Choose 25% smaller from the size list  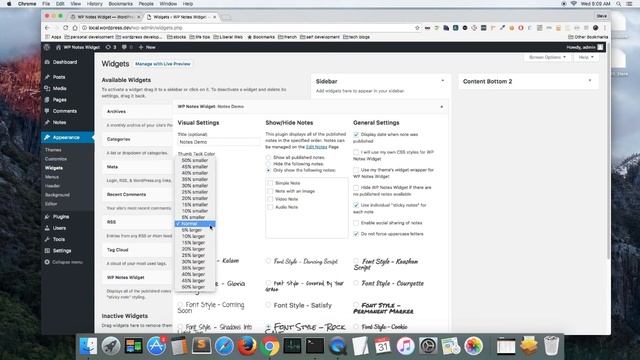(195, 192)
